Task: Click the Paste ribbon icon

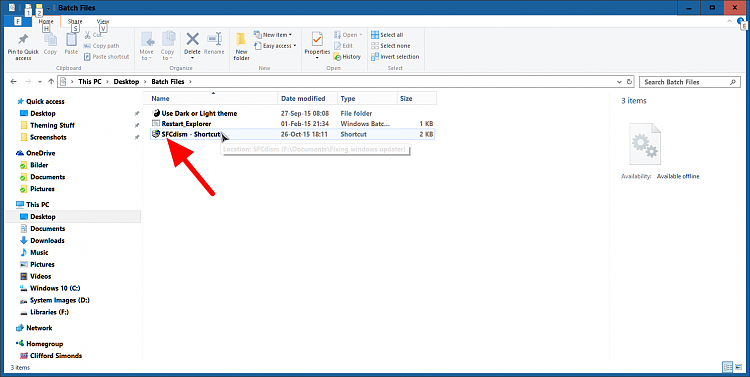Action: (71, 40)
